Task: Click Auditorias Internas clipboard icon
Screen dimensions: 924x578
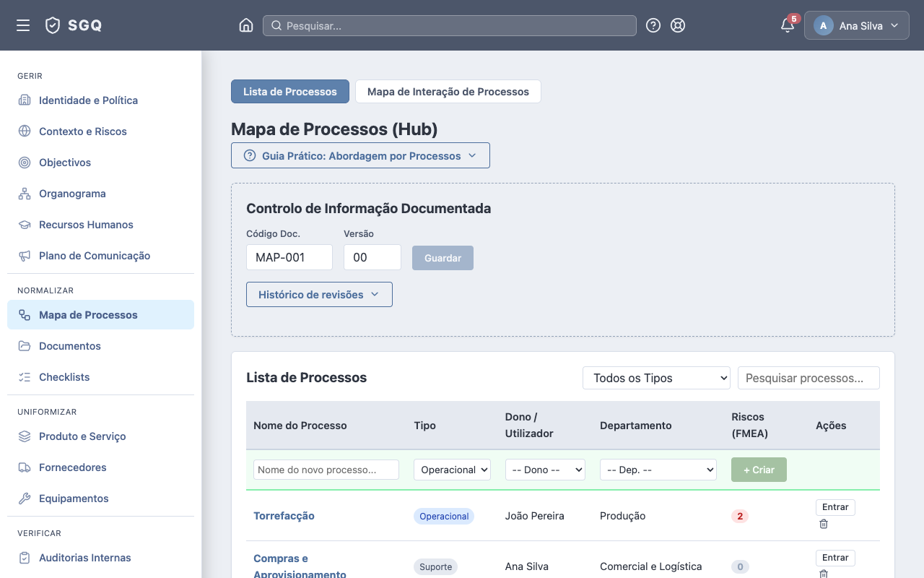Action: click(25, 558)
